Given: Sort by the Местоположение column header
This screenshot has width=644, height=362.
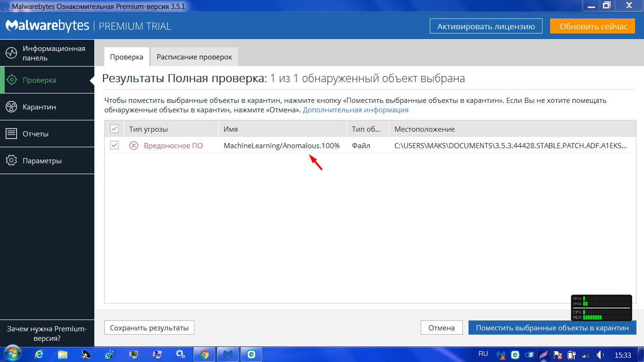Looking at the screenshot, I should [512, 129].
